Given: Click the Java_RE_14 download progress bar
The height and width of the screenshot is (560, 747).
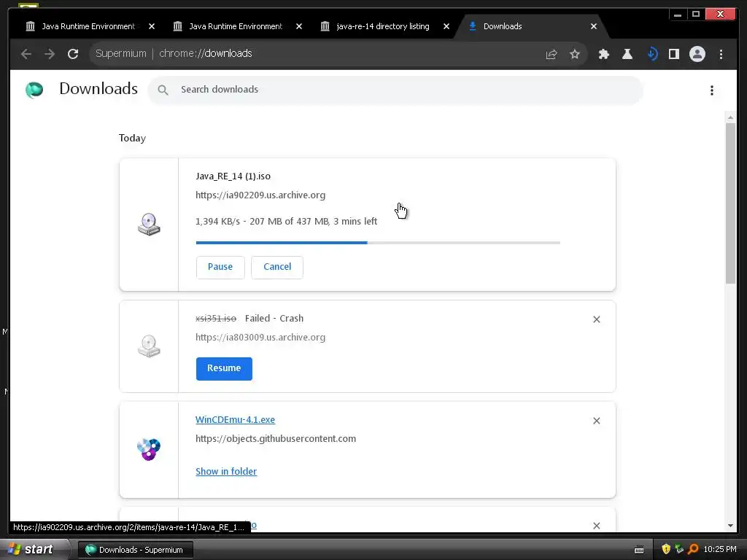Looking at the screenshot, I should pos(378,243).
